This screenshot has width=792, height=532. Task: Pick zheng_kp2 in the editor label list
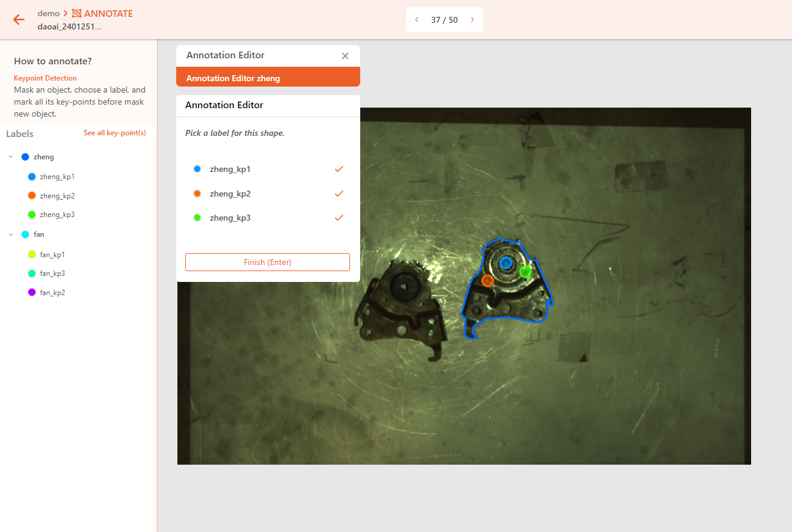[x=230, y=194]
